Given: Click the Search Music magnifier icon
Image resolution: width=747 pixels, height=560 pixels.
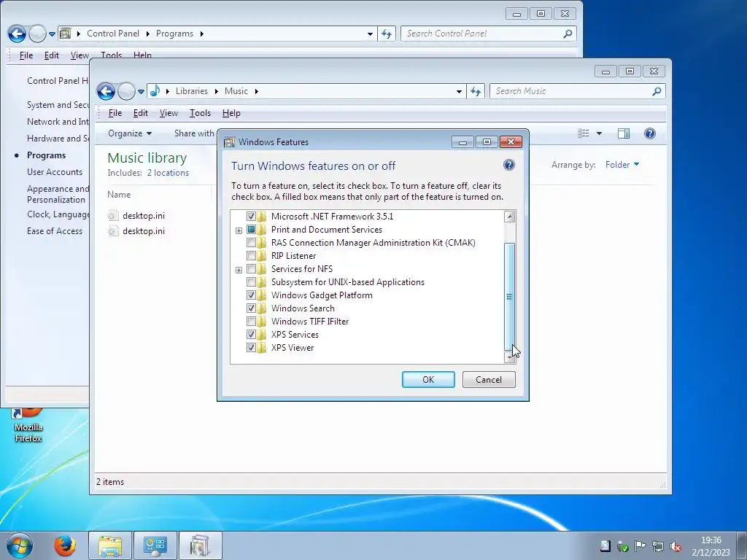Looking at the screenshot, I should [657, 91].
